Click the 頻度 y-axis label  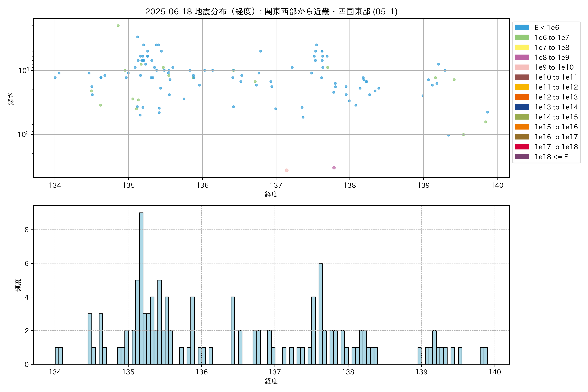click(18, 285)
